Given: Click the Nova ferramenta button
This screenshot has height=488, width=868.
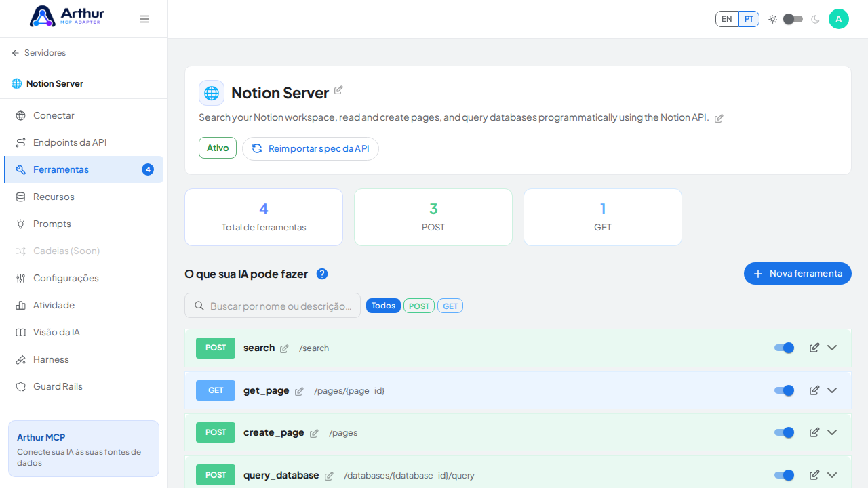Looking at the screenshot, I should pyautogui.click(x=797, y=273).
